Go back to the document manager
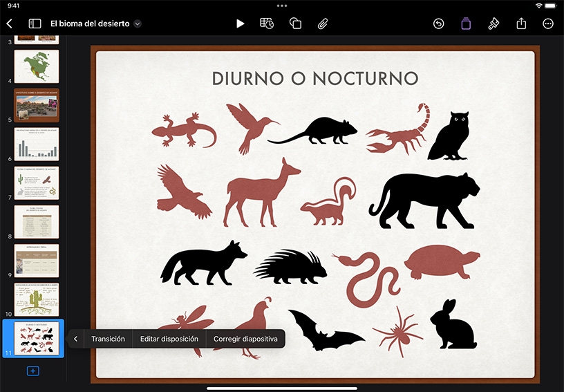The image size is (564, 392). [x=10, y=24]
